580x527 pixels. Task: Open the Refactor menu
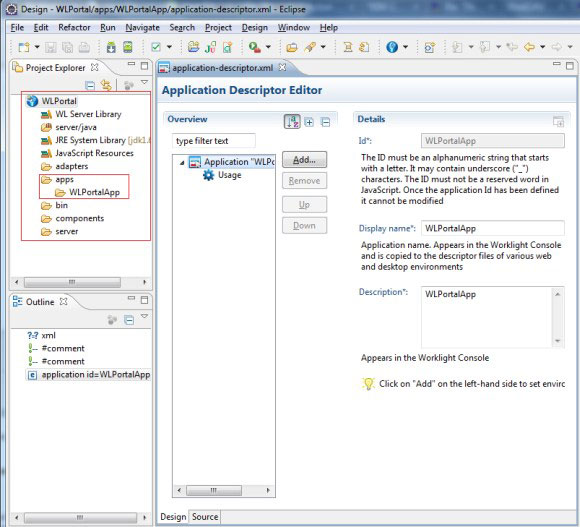pyautogui.click(x=74, y=28)
